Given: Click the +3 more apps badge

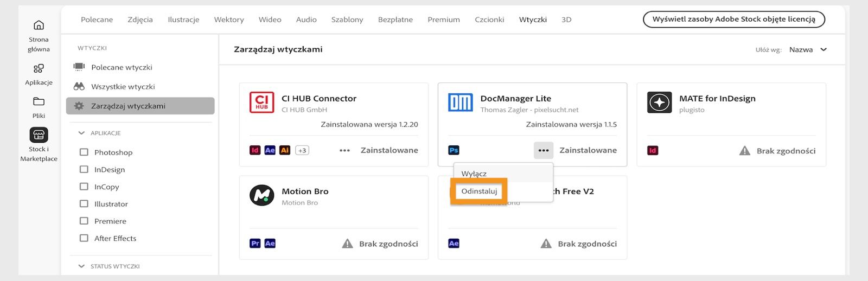Looking at the screenshot, I should 302,150.
